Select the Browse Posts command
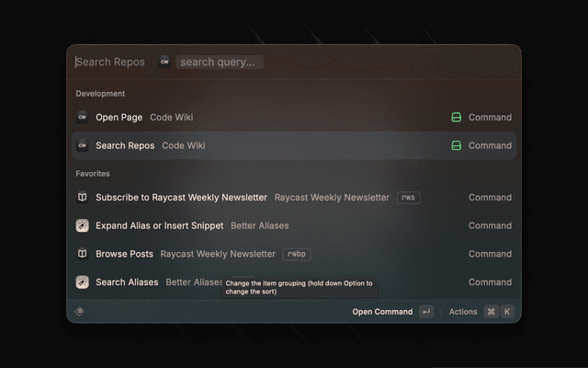The height and width of the screenshot is (368, 588). 124,254
